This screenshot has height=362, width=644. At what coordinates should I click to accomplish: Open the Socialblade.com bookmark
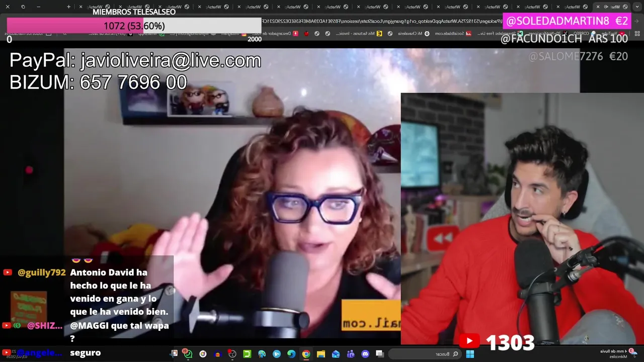453,33
